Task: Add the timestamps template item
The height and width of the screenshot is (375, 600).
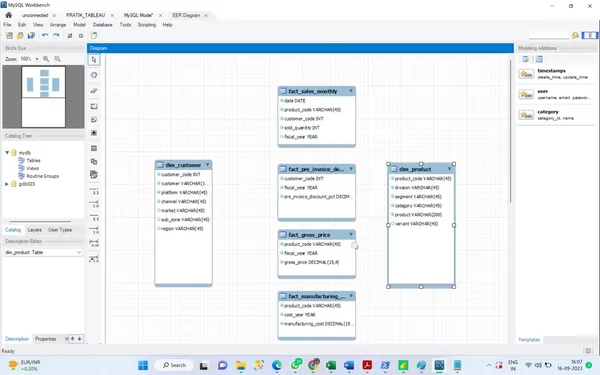Action: [x=556, y=74]
